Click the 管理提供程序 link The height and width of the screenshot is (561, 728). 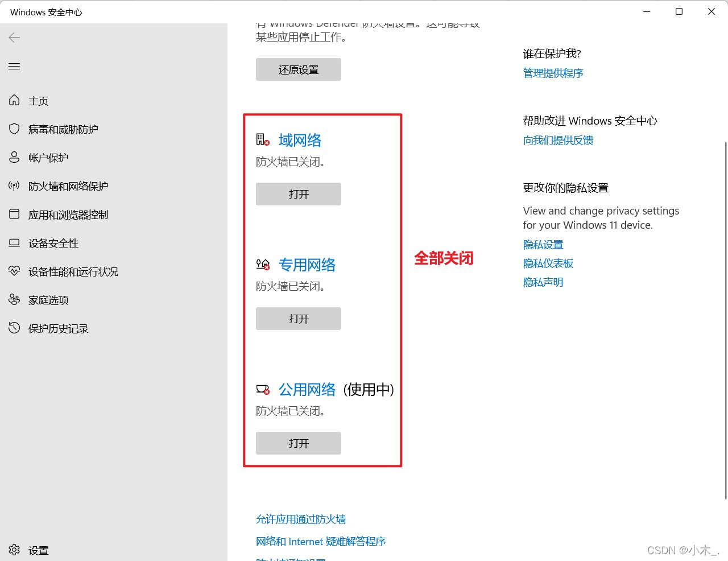click(x=553, y=73)
